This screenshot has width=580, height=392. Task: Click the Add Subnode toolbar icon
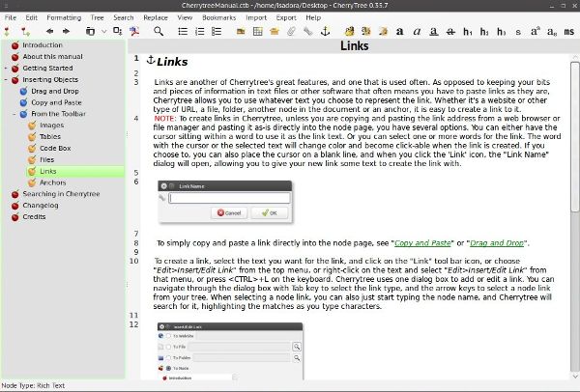pos(25,32)
